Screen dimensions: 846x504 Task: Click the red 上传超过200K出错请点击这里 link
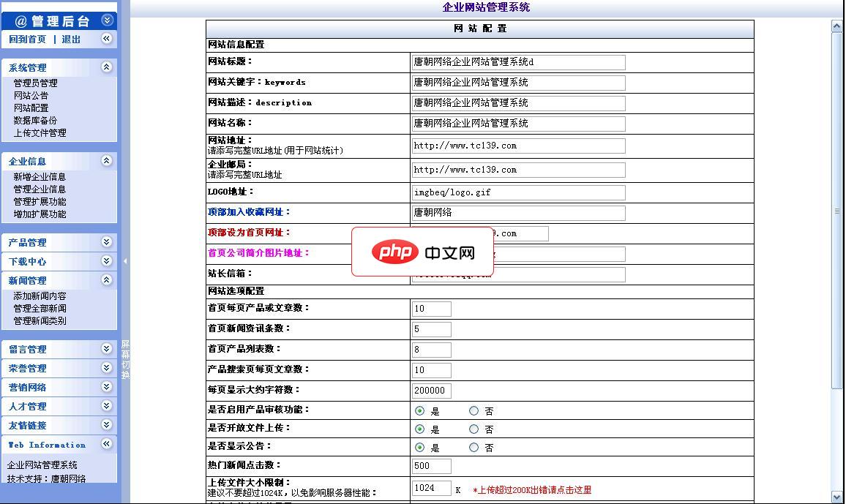(532, 490)
